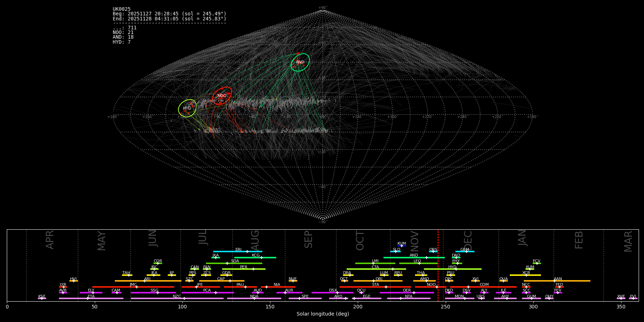The width and height of the screenshot is (644, 322).
Task: Click the EVI shower label on timeline
Action: point(633,296)
